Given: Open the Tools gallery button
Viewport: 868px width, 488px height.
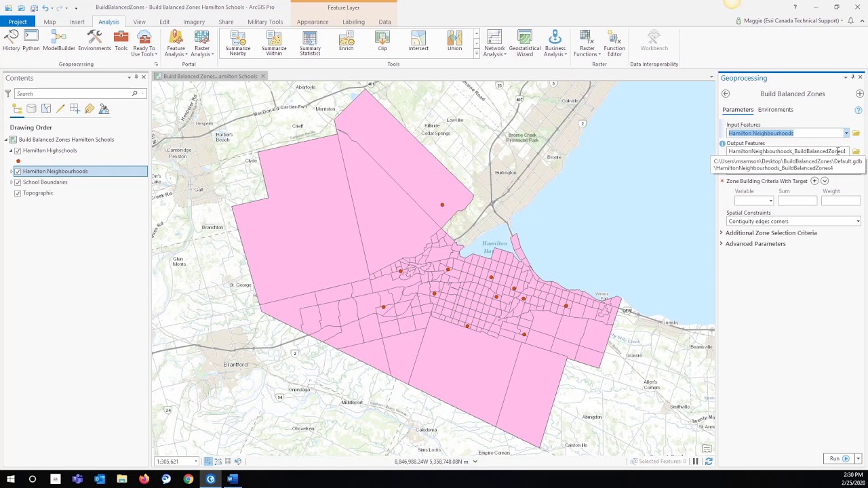Looking at the screenshot, I should pos(121,42).
